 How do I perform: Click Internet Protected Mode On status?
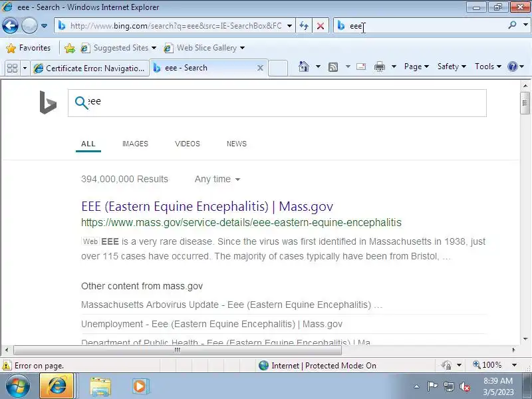point(318,366)
